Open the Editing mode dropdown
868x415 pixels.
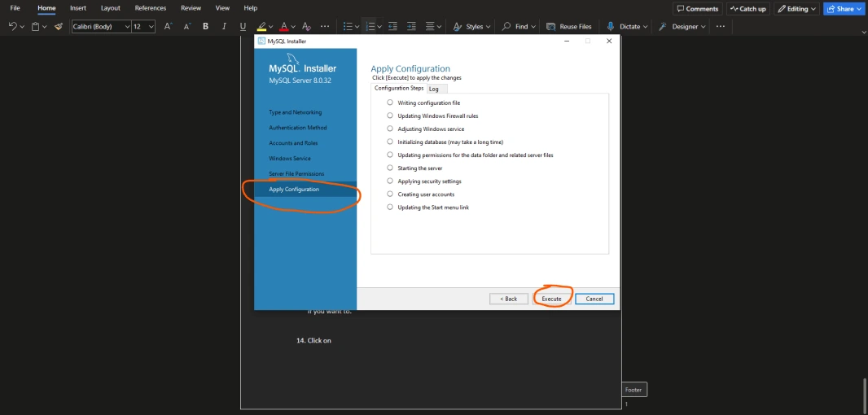(796, 9)
